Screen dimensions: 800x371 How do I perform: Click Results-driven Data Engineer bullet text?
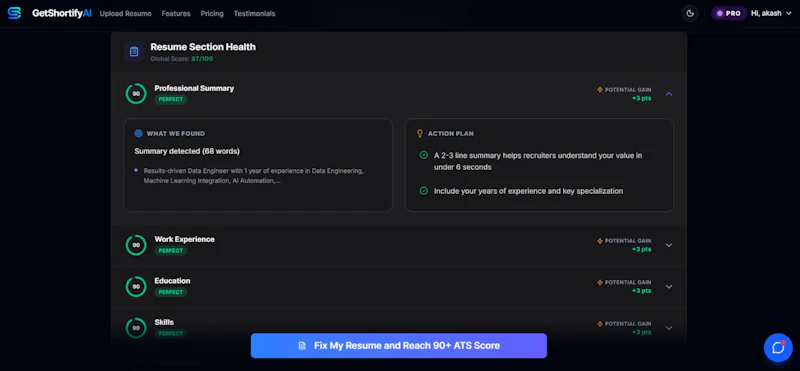(253, 176)
